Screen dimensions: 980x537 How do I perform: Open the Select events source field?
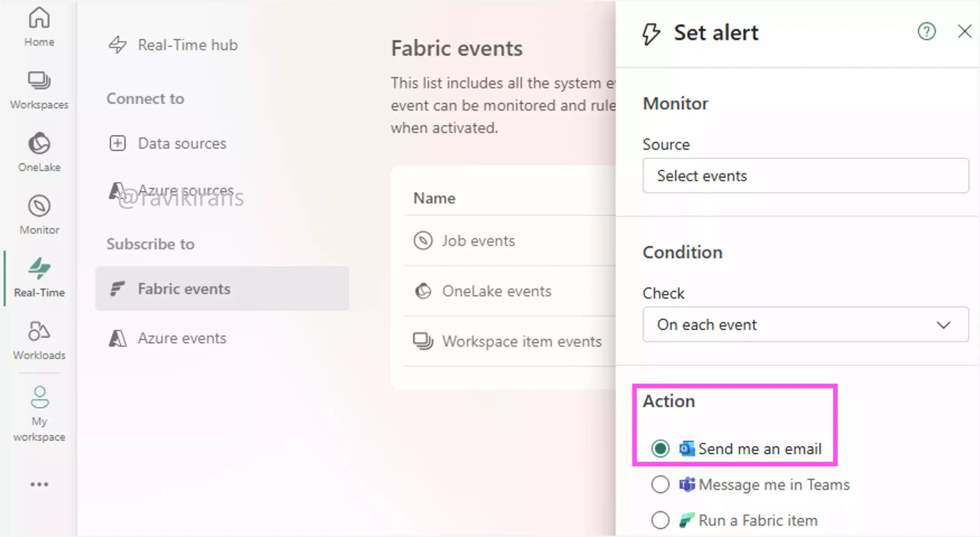tap(806, 176)
